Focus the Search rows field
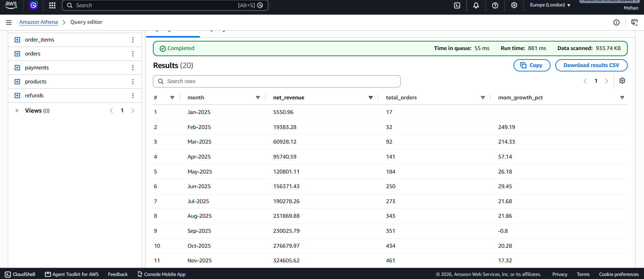The height and width of the screenshot is (279, 644). click(277, 81)
